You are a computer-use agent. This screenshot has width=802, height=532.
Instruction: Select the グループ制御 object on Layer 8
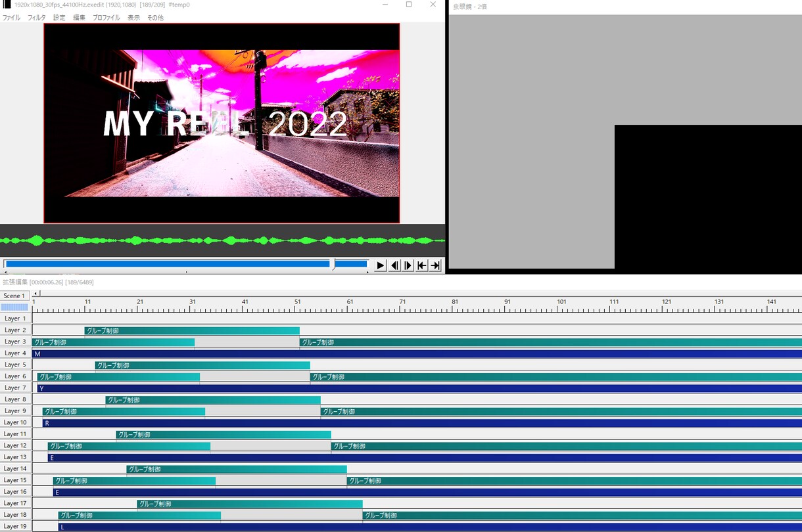click(x=213, y=399)
